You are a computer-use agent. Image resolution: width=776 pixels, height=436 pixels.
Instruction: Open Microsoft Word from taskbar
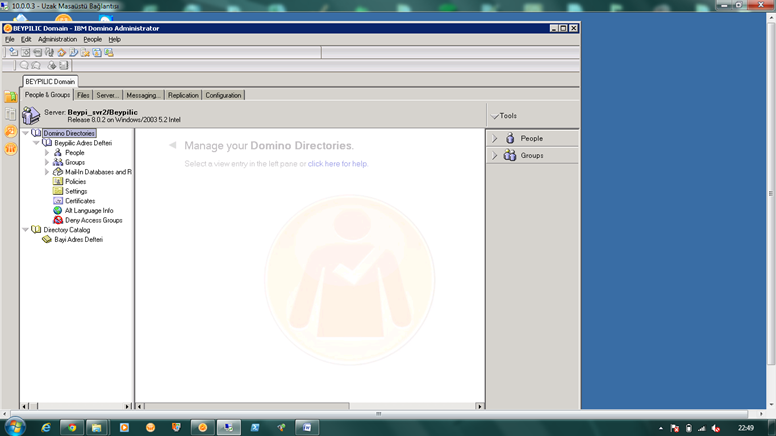[307, 427]
